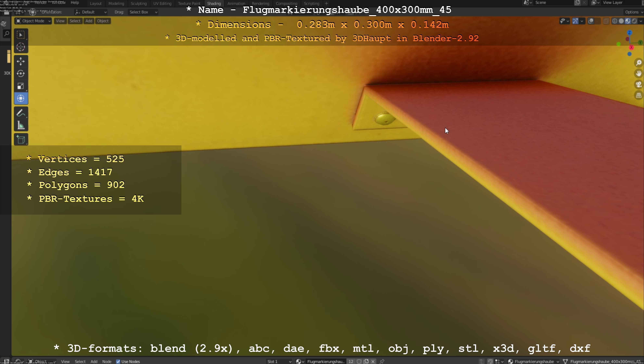644x364 pixels.
Task: Open the Add menu in viewport header
Action: tap(89, 21)
